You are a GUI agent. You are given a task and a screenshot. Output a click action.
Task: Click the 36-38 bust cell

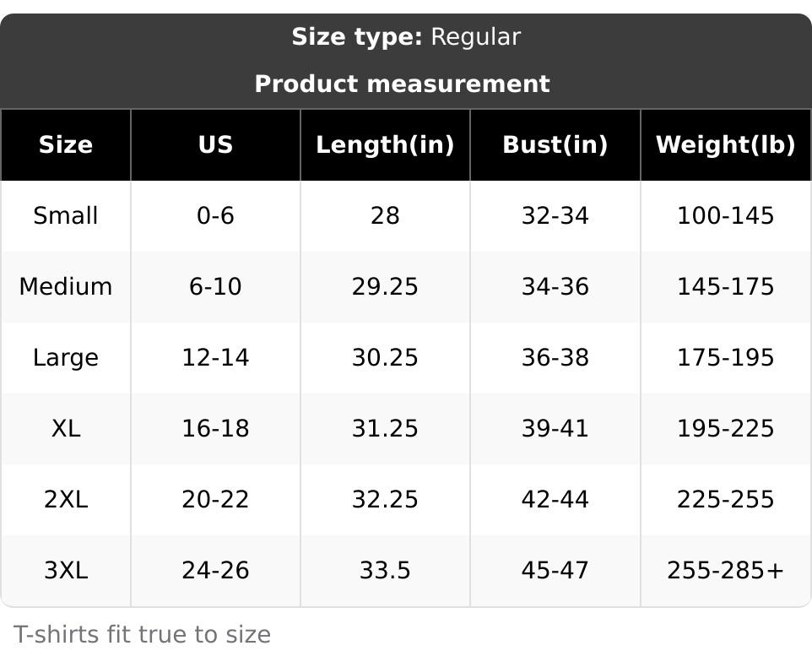tap(555, 358)
